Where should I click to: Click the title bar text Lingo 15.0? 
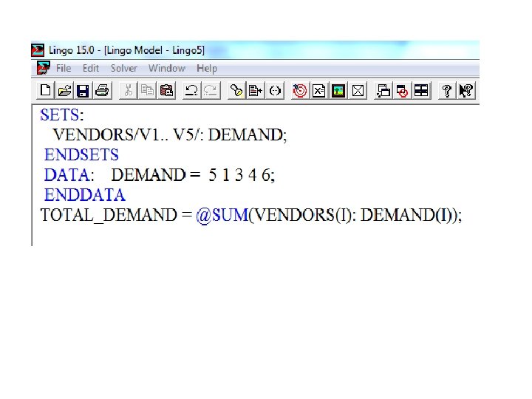click(71, 50)
